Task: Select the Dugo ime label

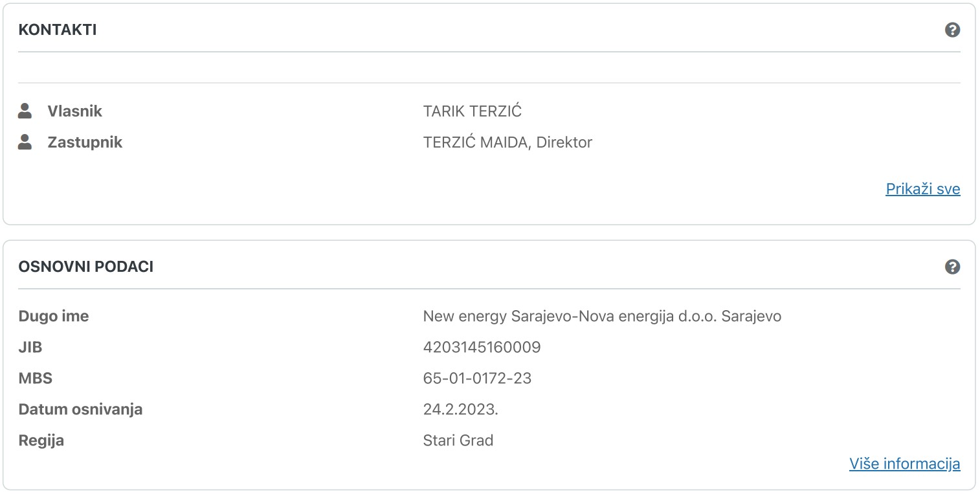Action: (54, 317)
